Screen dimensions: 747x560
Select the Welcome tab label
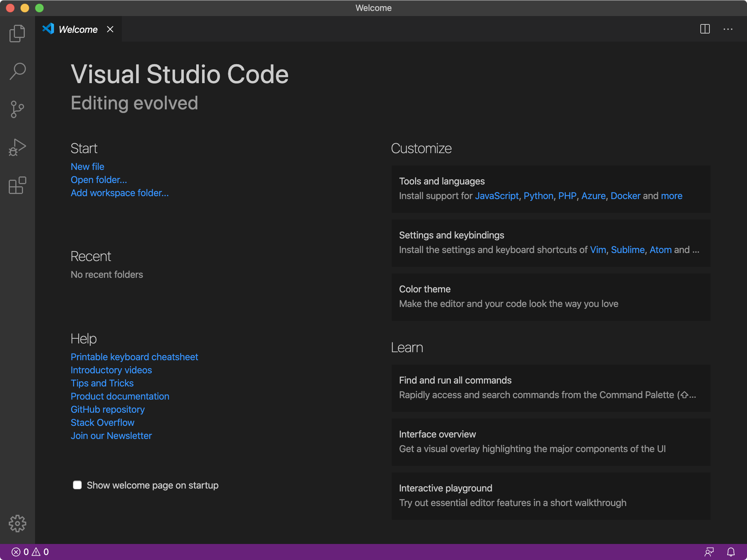point(79,30)
